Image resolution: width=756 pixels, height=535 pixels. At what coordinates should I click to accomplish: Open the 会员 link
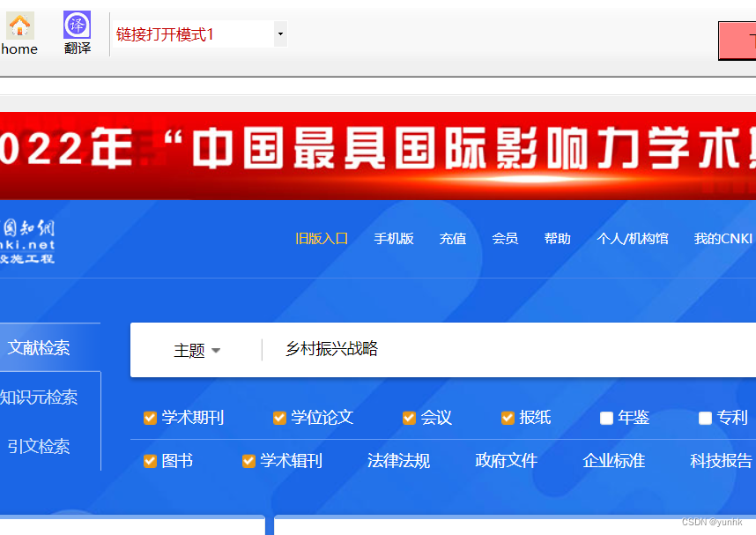[505, 239]
